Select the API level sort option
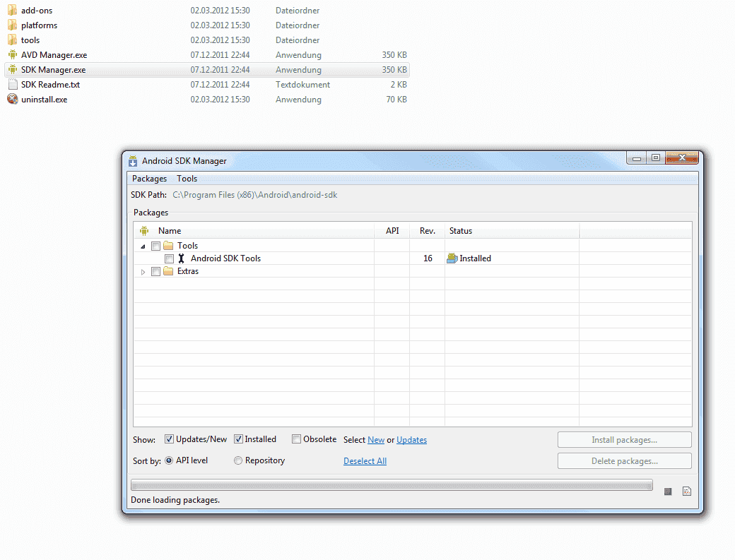The width and height of the screenshot is (735, 560). 169,460
